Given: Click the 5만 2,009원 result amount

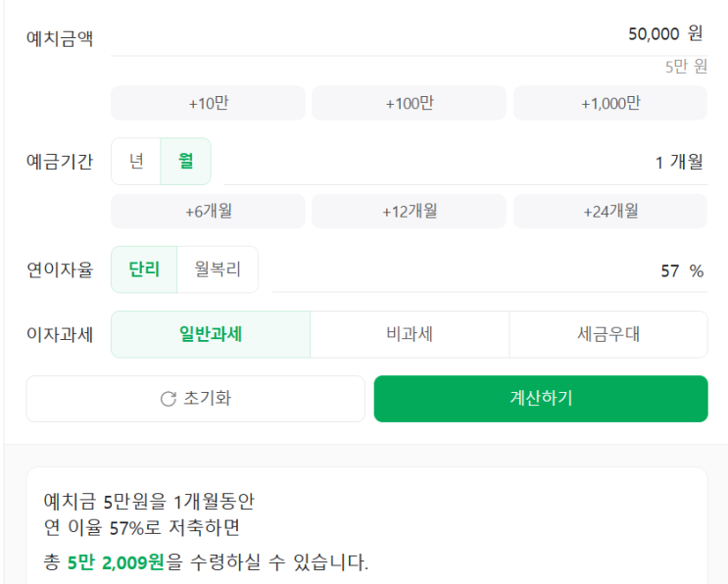Looking at the screenshot, I should [116, 563].
